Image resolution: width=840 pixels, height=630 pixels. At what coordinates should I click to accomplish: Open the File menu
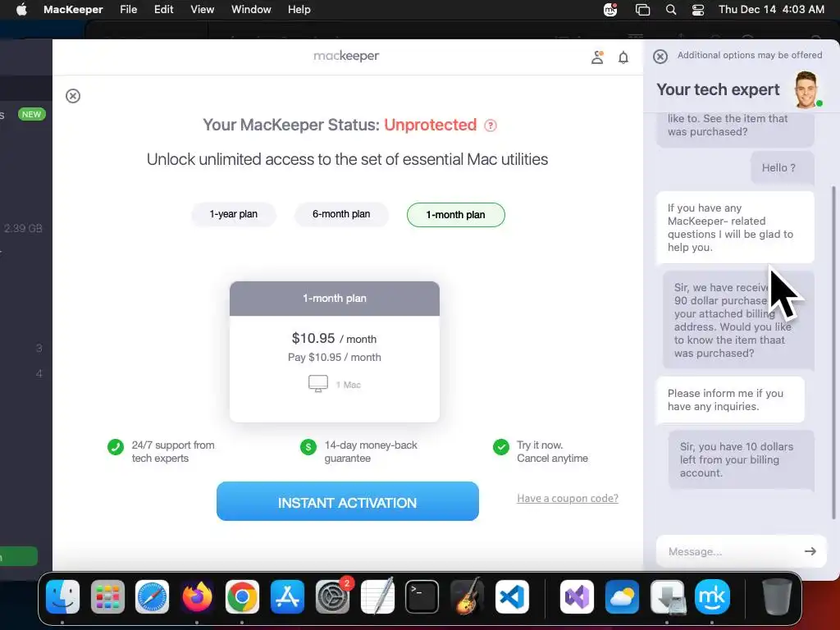coord(129,10)
